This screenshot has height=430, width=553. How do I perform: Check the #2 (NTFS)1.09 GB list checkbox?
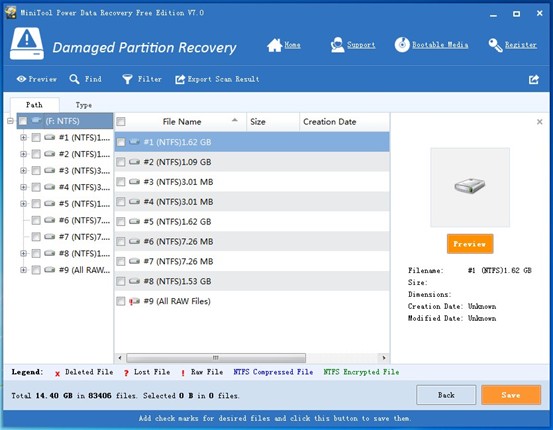(x=121, y=162)
